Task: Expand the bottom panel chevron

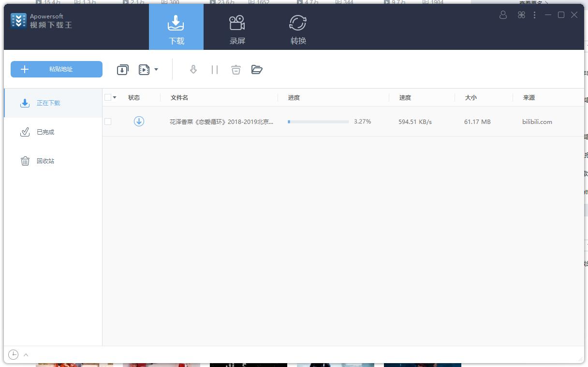Action: (26, 354)
